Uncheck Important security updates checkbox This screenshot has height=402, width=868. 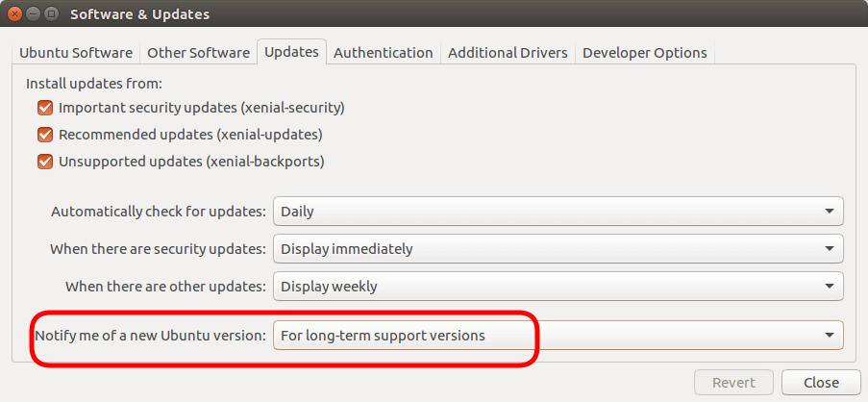[x=45, y=108]
